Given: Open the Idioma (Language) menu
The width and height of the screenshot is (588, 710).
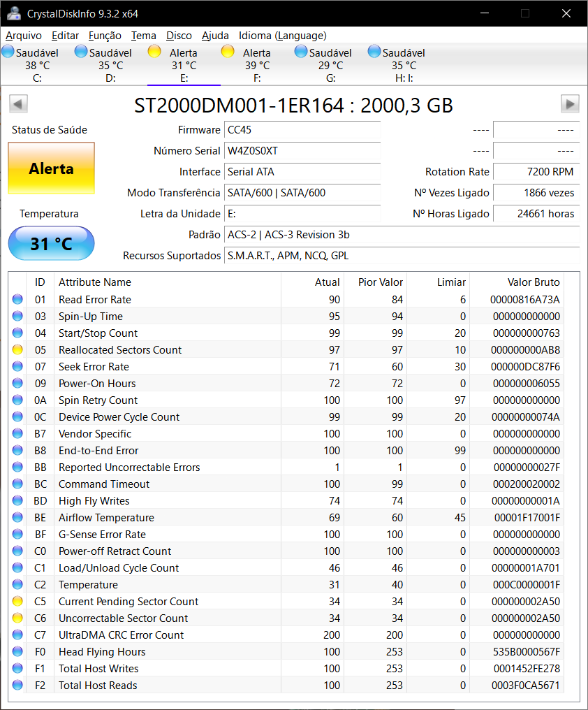Looking at the screenshot, I should point(282,36).
